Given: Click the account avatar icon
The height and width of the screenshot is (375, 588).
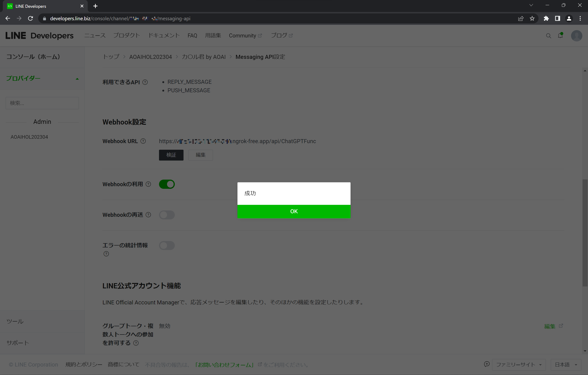Looking at the screenshot, I should (x=576, y=36).
